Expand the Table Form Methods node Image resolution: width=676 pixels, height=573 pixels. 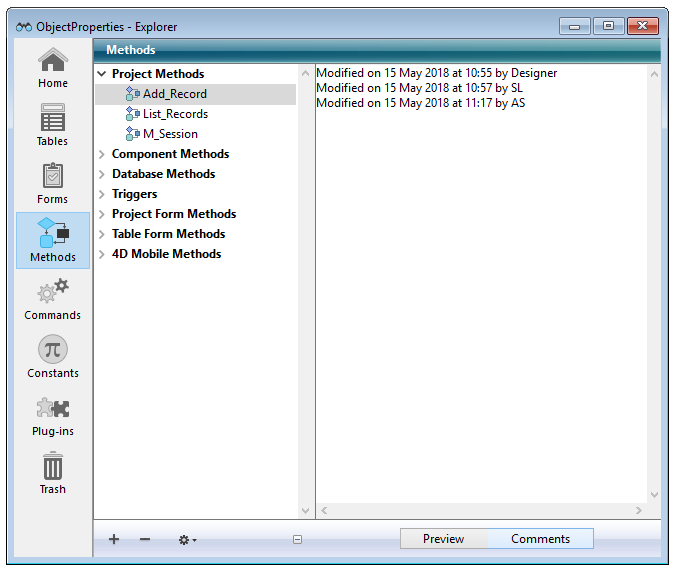pos(102,234)
